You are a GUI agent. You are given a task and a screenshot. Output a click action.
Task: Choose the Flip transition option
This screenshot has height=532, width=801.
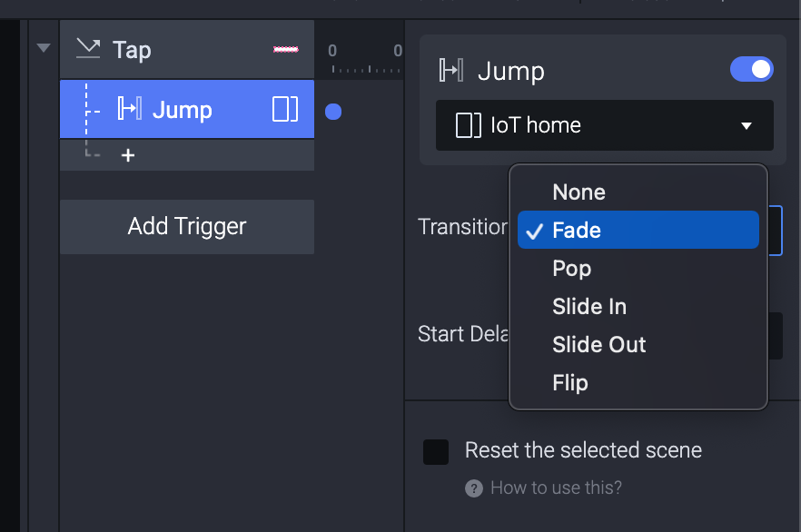tap(570, 383)
